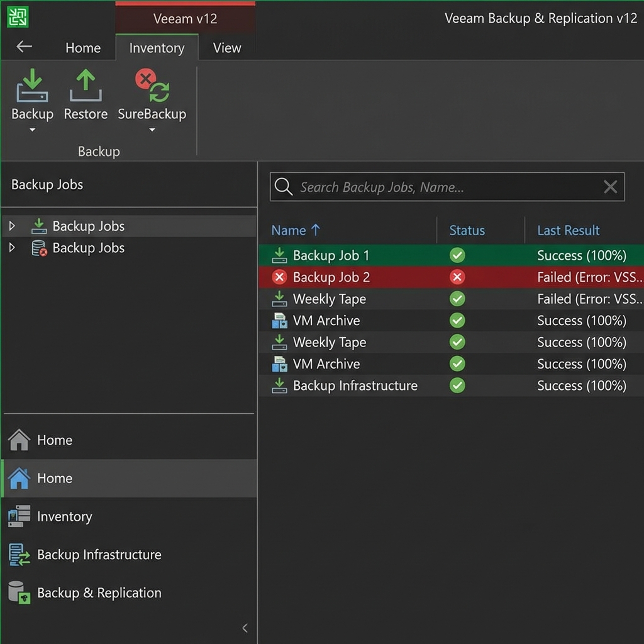
Task: Switch to the Home tab
Action: coord(82,47)
